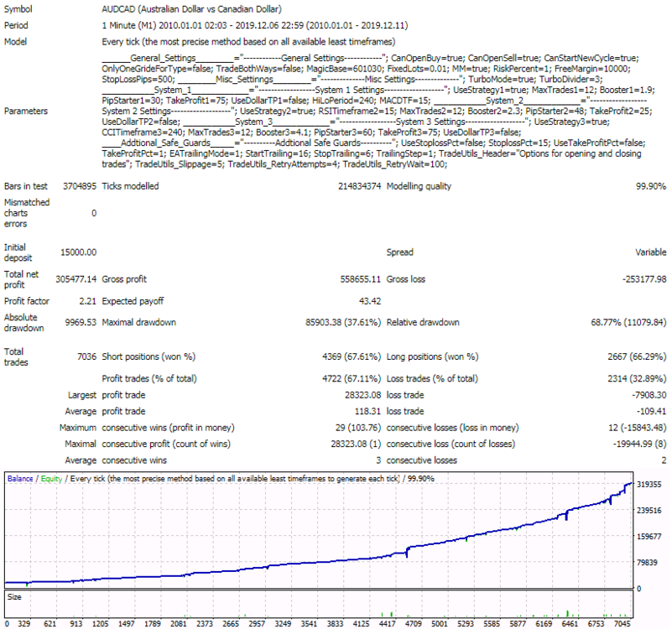
Task: Click the total trades value '7036'
Action: [86, 356]
